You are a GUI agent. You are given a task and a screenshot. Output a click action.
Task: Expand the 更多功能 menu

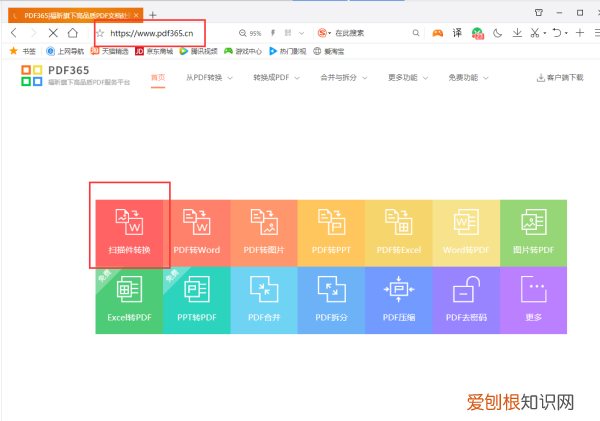pyautogui.click(x=408, y=78)
